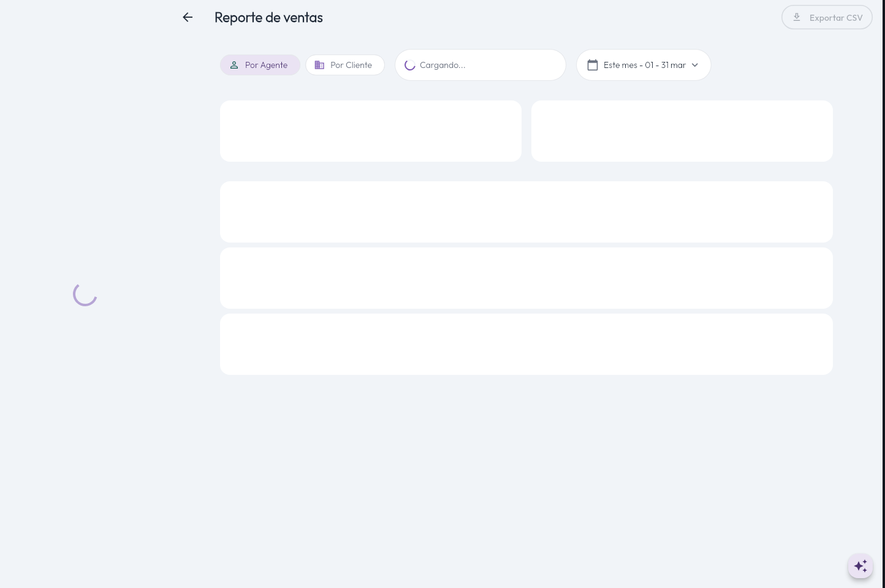Image resolution: width=885 pixels, height=588 pixels.
Task: Click the back arrow beside Reporte de ventas
Action: coord(188,18)
